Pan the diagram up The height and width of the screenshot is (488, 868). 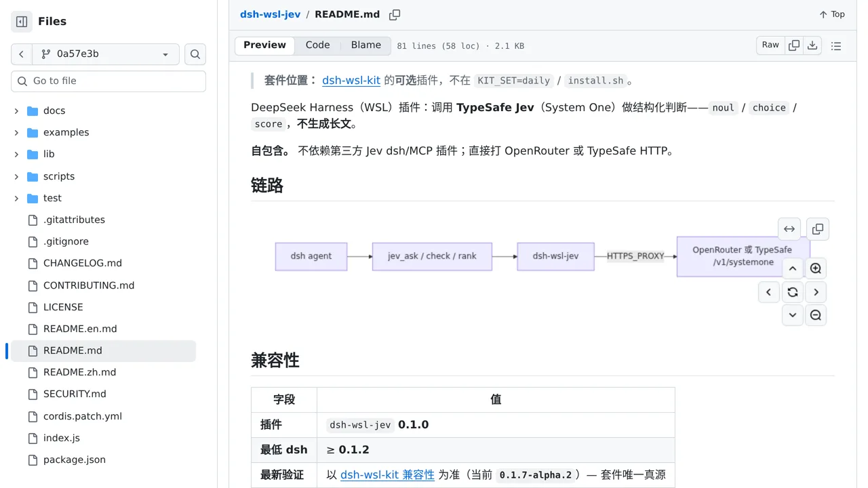(792, 268)
